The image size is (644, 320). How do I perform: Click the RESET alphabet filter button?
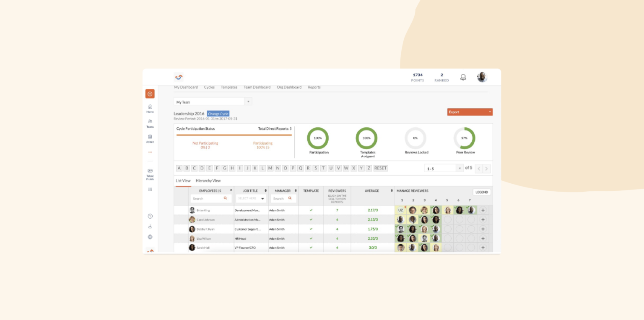(381, 168)
